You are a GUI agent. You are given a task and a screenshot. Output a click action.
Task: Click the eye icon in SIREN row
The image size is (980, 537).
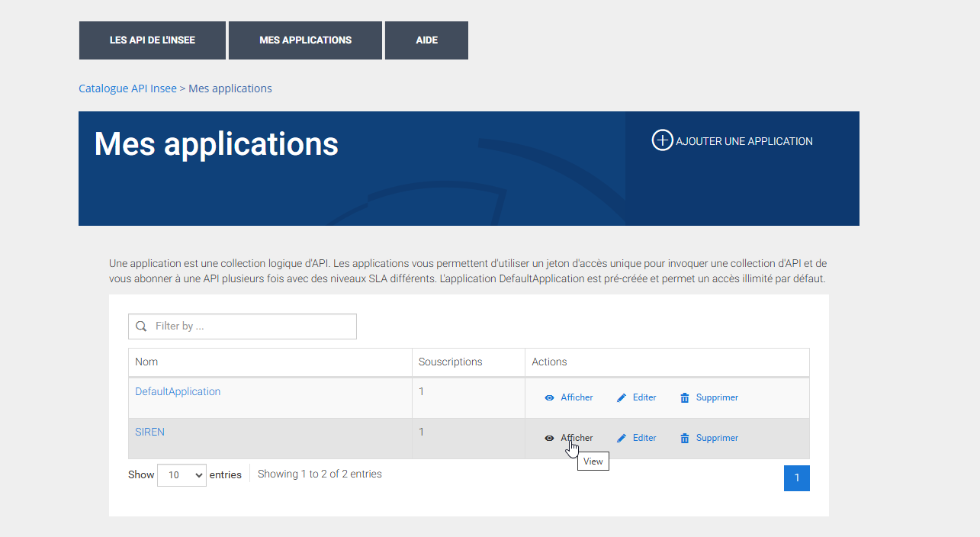click(x=549, y=439)
